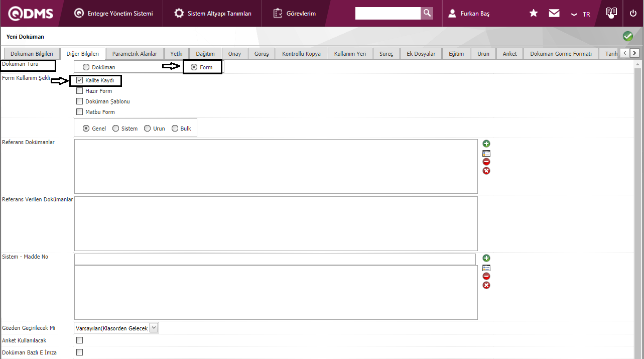Screen dimensions: 644x359
Task: Enable the Doküman Şablonu checkbox
Action: click(x=79, y=101)
